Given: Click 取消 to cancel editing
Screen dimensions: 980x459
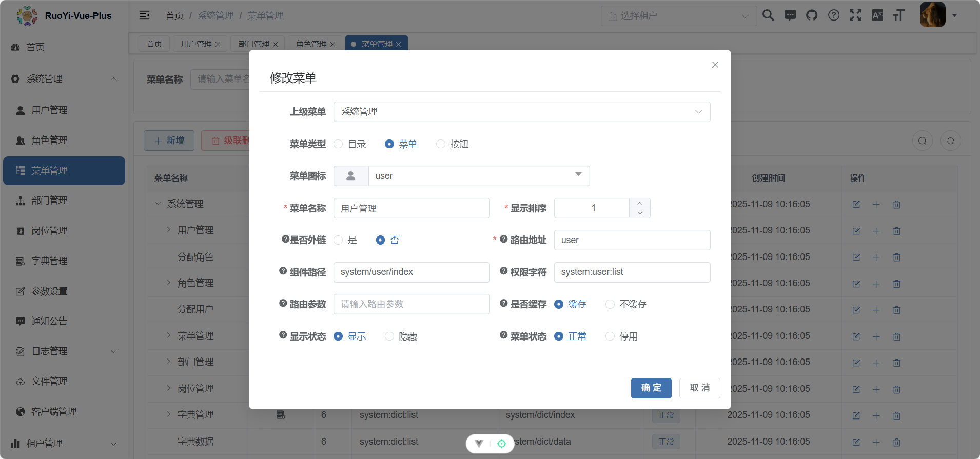Looking at the screenshot, I should (699, 388).
